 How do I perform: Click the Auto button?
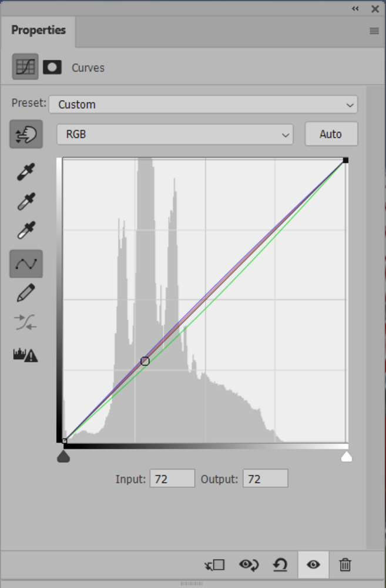point(331,134)
